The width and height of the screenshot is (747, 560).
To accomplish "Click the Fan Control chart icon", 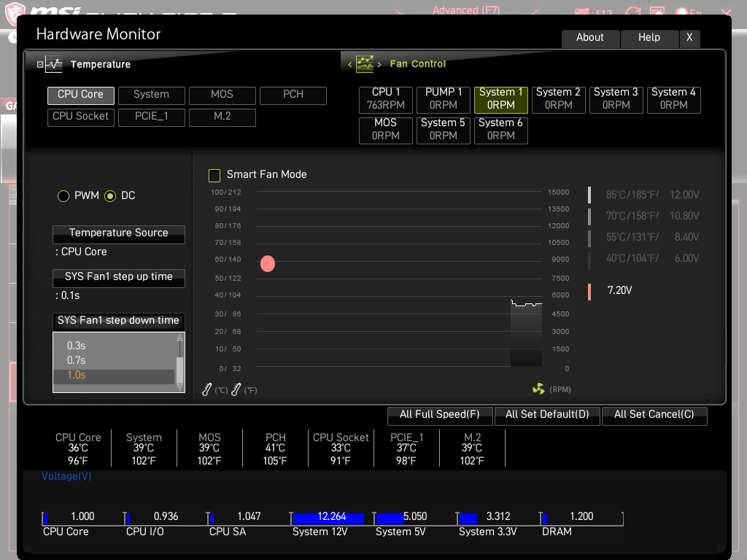I will coord(365,64).
